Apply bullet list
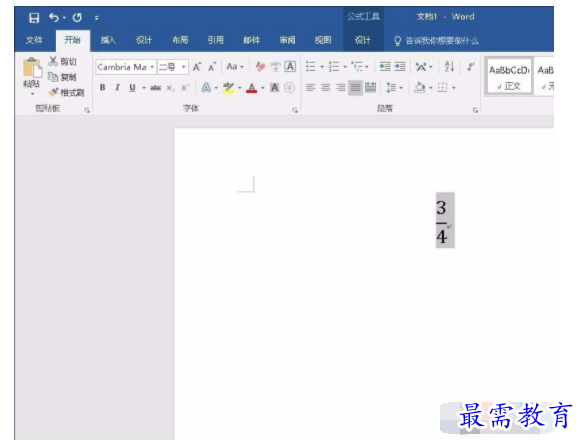The height and width of the screenshot is (447, 581). click(x=311, y=67)
